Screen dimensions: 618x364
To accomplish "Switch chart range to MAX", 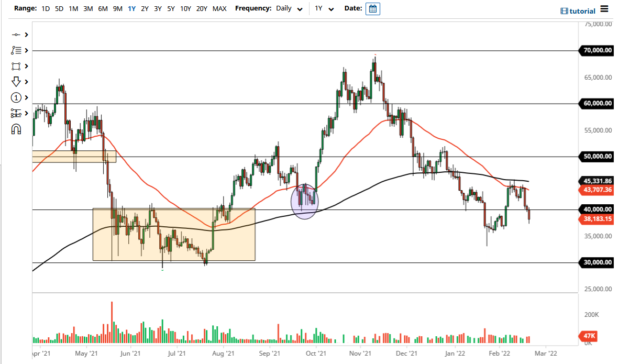I will click(x=219, y=9).
